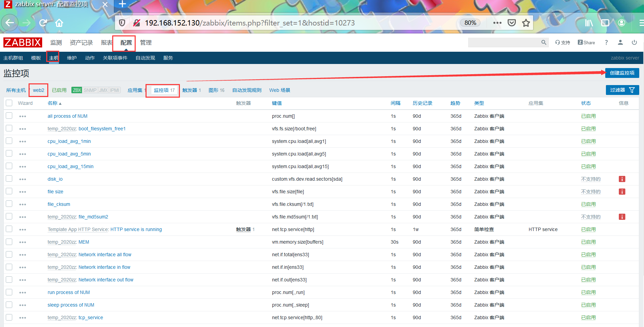Viewport: 644px width, 327px height.
Task: Click the info icon on disk_io row
Action: coord(622,179)
